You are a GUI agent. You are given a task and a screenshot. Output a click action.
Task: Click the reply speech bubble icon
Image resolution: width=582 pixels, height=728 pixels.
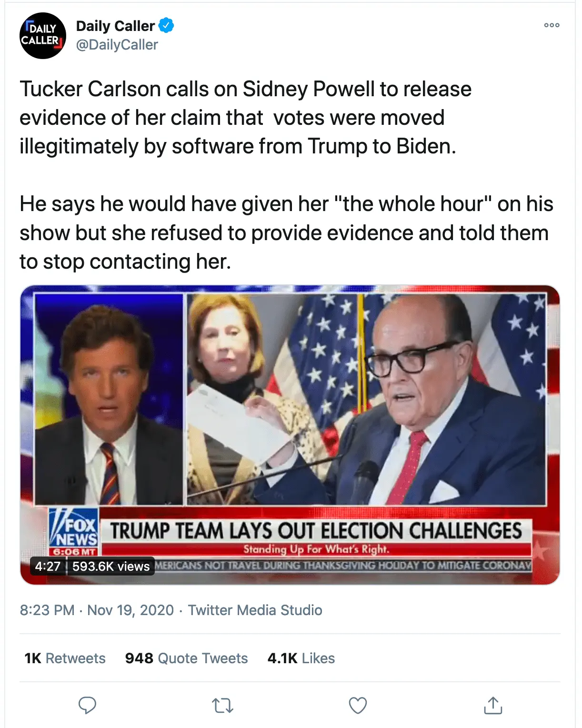pos(87,705)
